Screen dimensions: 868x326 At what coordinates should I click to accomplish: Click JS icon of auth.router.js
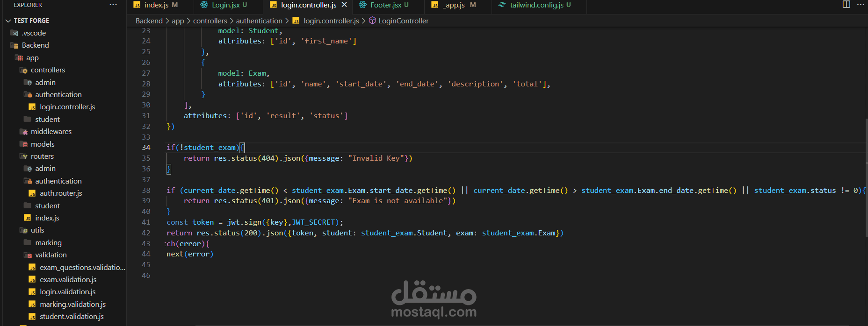click(32, 193)
